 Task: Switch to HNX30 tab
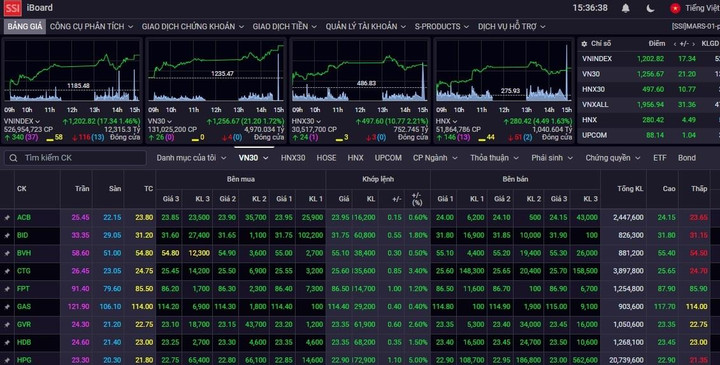(293, 158)
